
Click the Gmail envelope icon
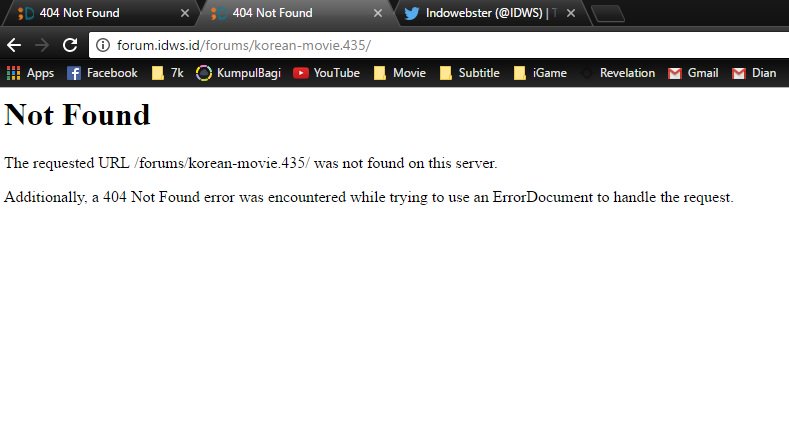[x=675, y=73]
